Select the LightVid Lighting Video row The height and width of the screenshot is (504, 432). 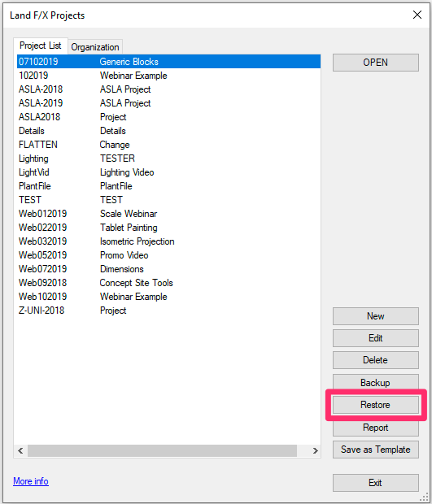[x=168, y=172]
